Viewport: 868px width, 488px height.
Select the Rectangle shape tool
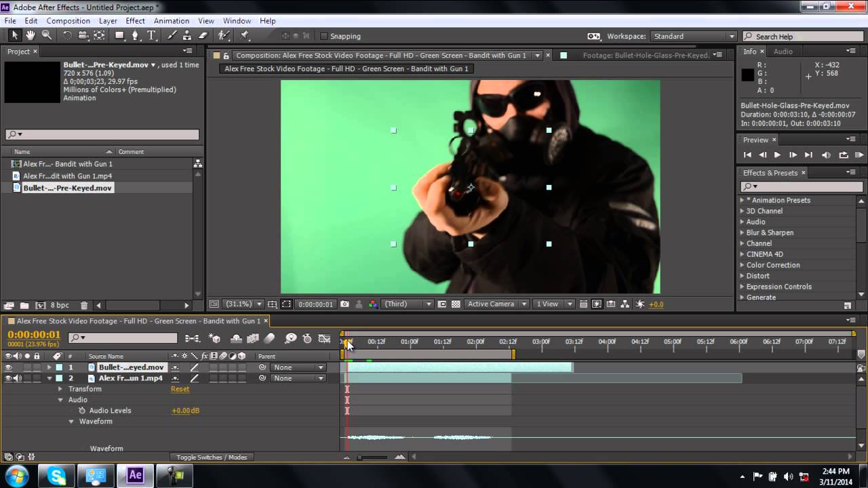[x=120, y=35]
